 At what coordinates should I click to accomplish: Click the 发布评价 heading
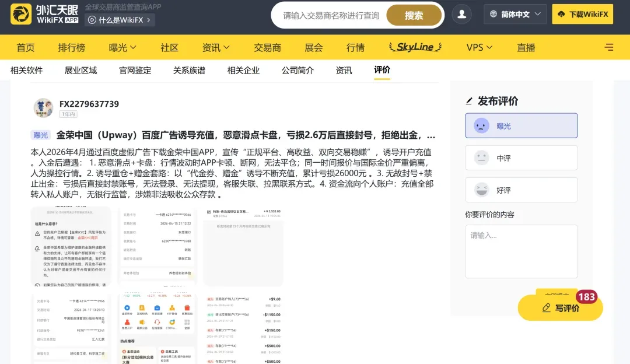click(x=498, y=101)
